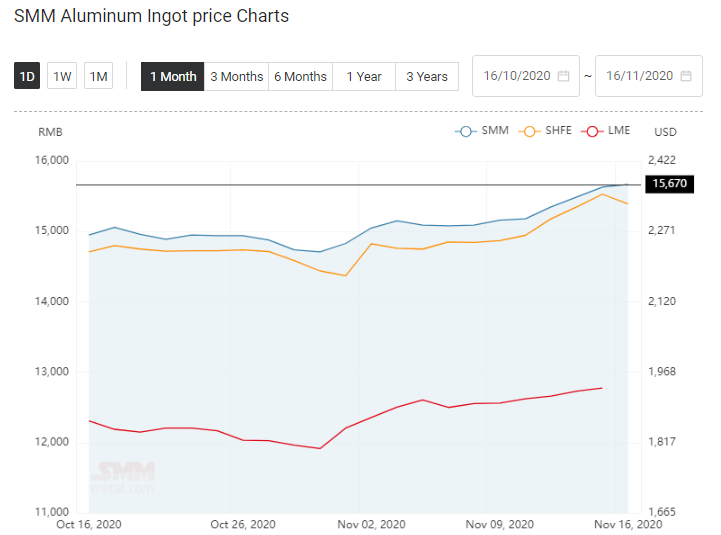Screen dimensions: 721x535
Task: Click the SMM metal.com watermark logo
Action: coord(123,478)
